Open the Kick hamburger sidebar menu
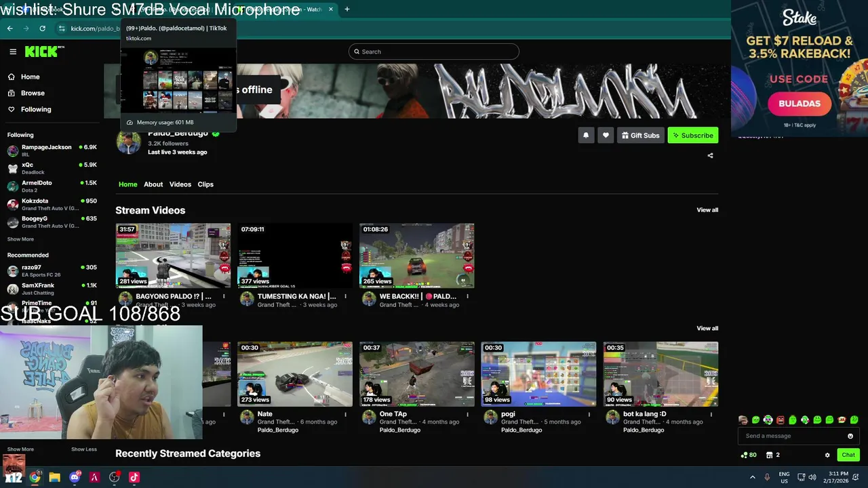This screenshot has width=868, height=488. coord(13,52)
